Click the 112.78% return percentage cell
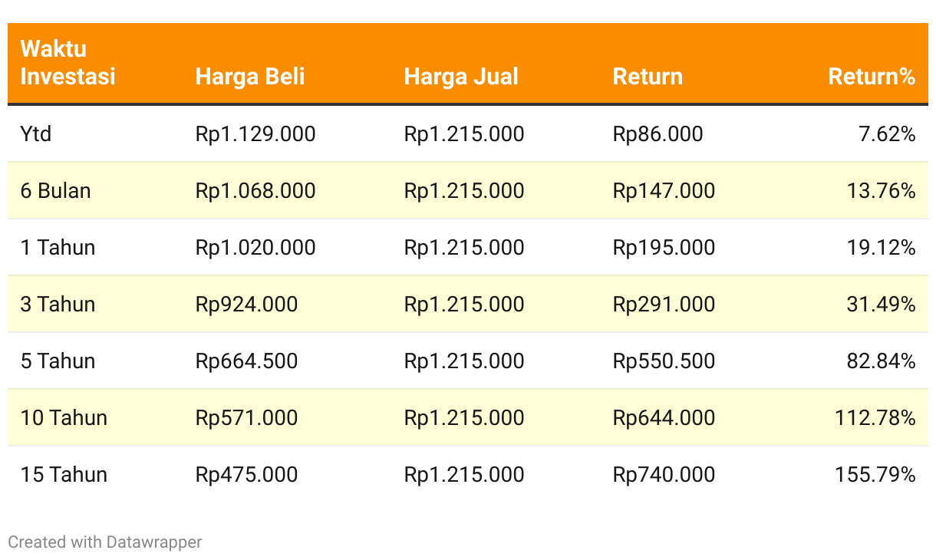936x560 pixels. click(x=875, y=418)
